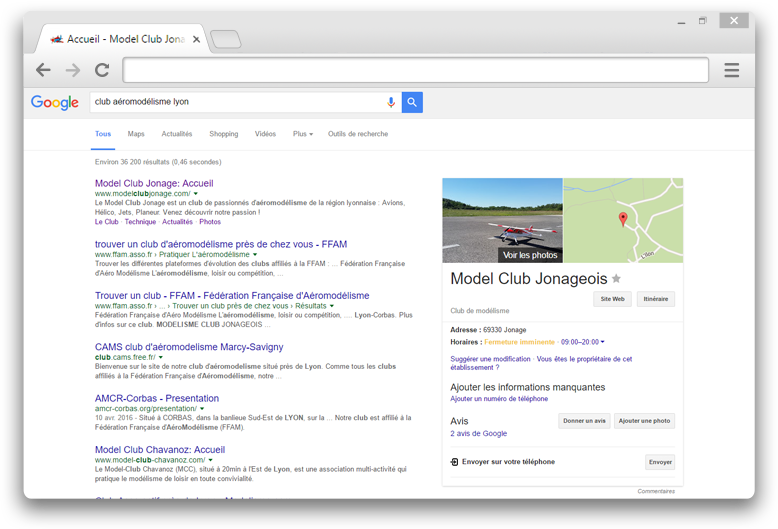
Task: Click the Google search query field
Action: pyautogui.click(x=238, y=102)
